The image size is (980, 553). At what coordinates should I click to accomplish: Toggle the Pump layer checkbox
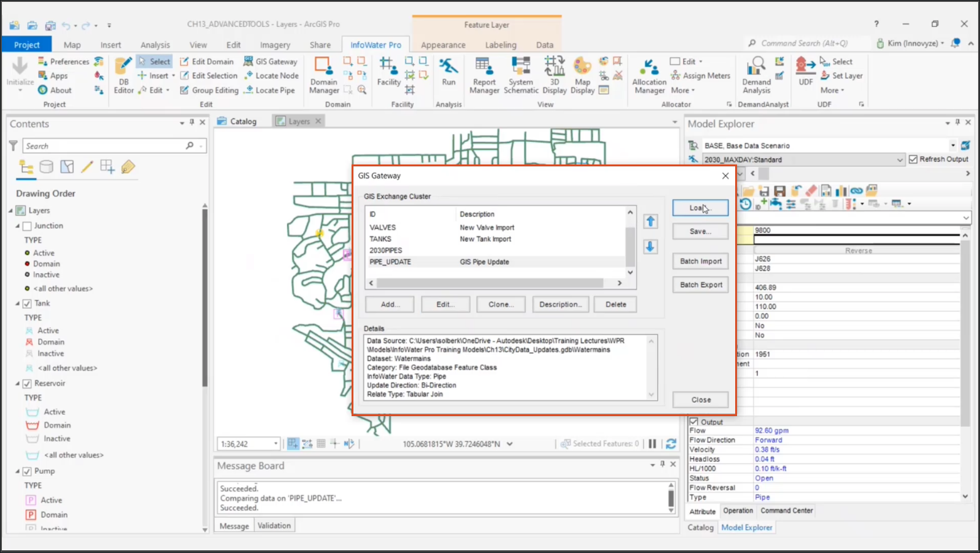27,471
